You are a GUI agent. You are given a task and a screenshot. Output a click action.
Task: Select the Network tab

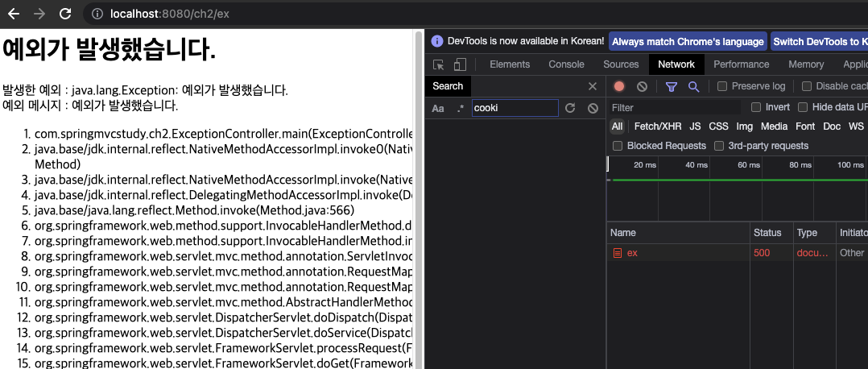676,64
